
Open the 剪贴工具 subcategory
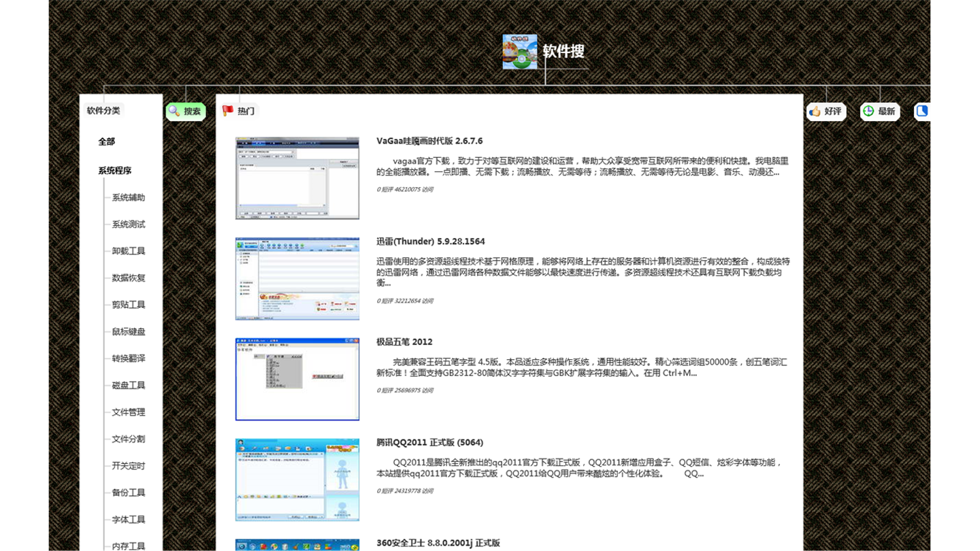coord(129,305)
